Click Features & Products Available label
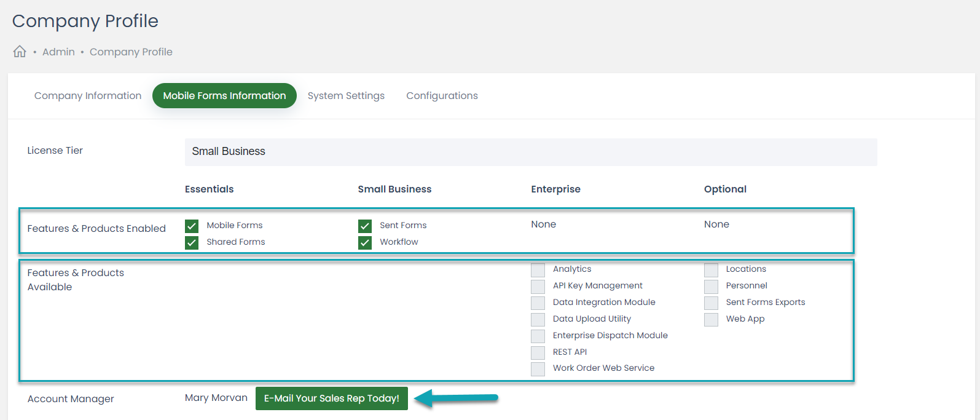This screenshot has height=420, width=980. click(x=76, y=280)
